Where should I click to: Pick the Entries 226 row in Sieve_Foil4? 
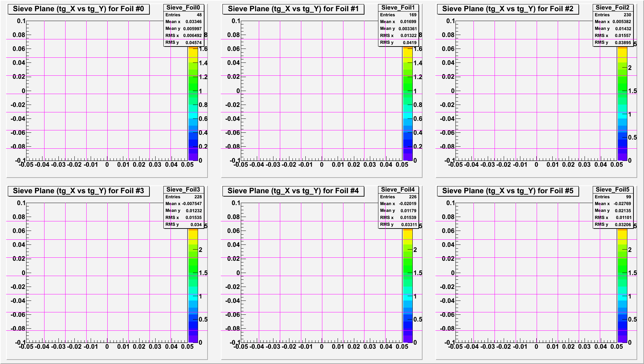[398, 197]
